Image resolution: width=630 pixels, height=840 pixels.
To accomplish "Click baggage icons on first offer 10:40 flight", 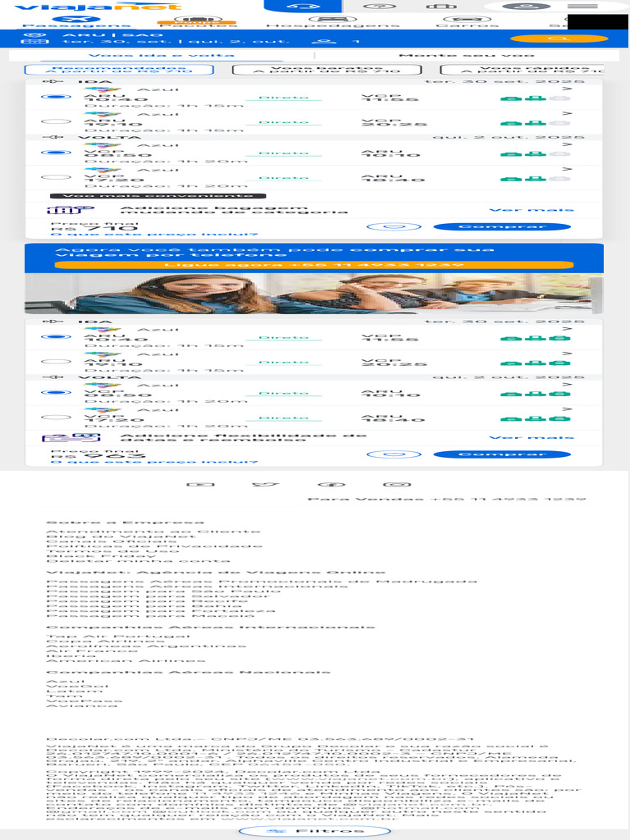I will click(535, 98).
